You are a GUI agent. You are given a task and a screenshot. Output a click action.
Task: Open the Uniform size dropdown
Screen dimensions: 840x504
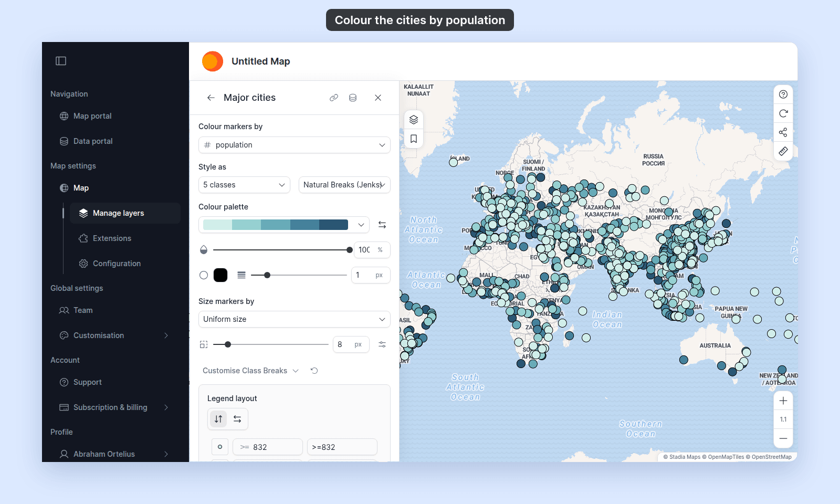295,319
